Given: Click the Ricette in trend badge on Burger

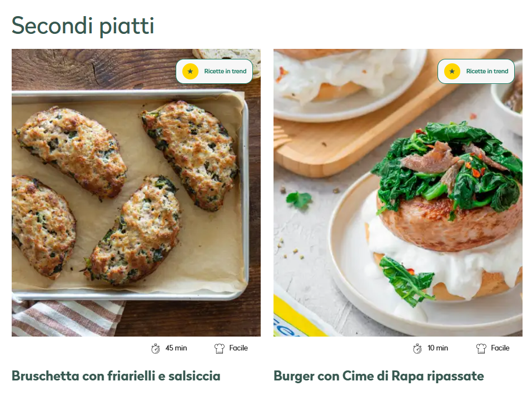Looking at the screenshot, I should tap(476, 71).
